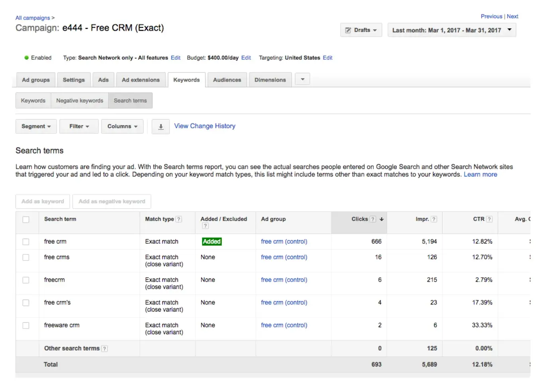The image size is (544, 392).
Task: Toggle the select-all checkbox in the table header
Action: (26, 220)
